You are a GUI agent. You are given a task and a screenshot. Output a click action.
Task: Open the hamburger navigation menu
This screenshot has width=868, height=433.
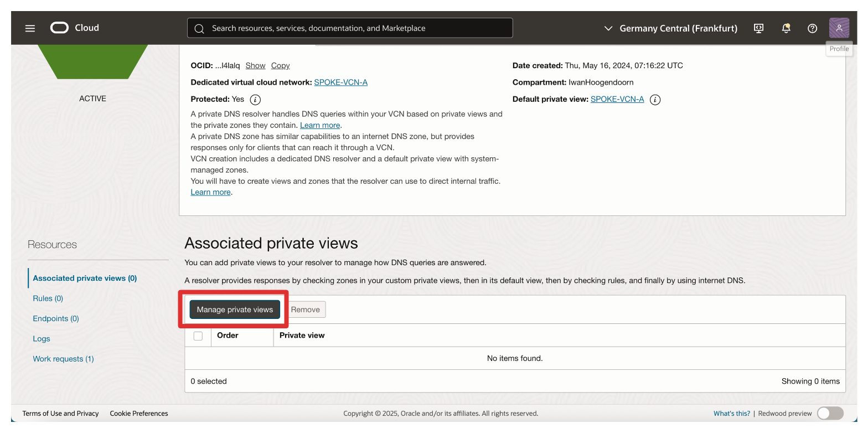pyautogui.click(x=30, y=28)
